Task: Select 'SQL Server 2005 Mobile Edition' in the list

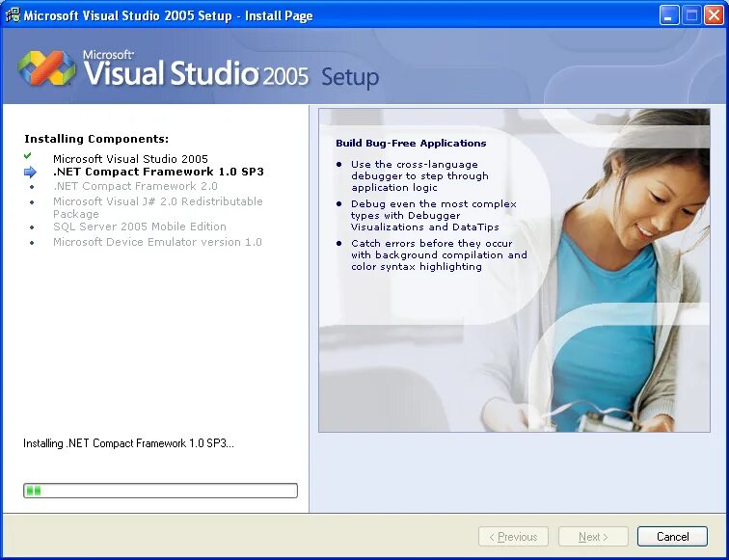Action: (x=140, y=227)
